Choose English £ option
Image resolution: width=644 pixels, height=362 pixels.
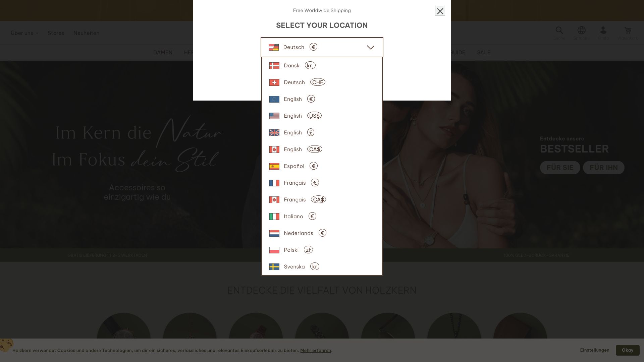(322, 133)
